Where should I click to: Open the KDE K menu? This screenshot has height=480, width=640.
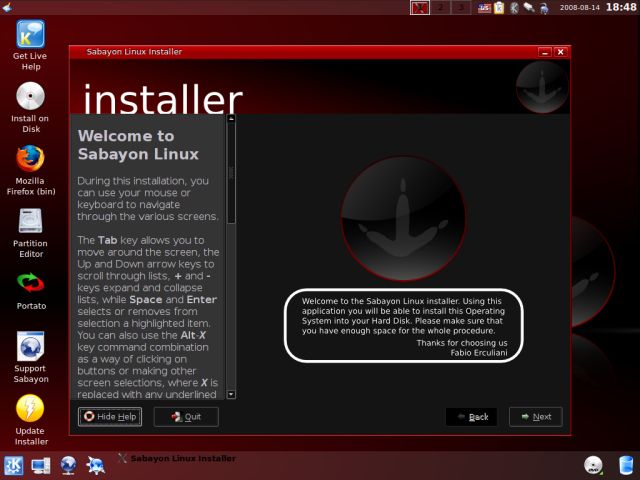point(14,465)
